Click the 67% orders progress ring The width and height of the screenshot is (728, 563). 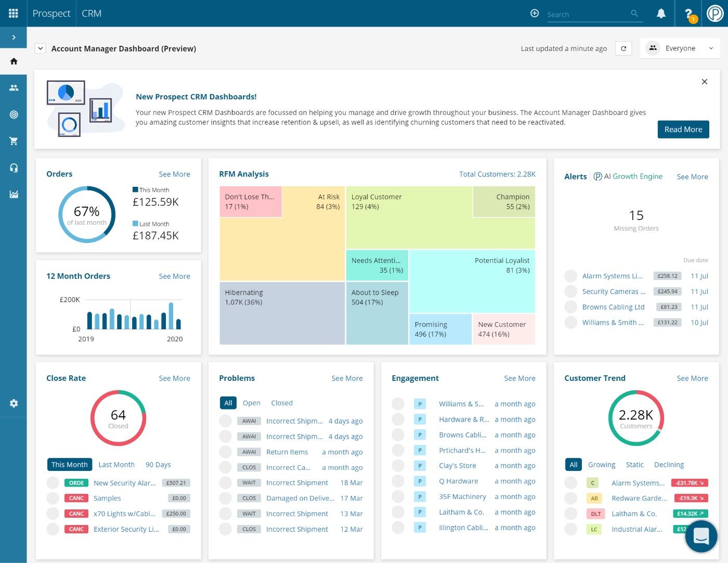click(87, 214)
